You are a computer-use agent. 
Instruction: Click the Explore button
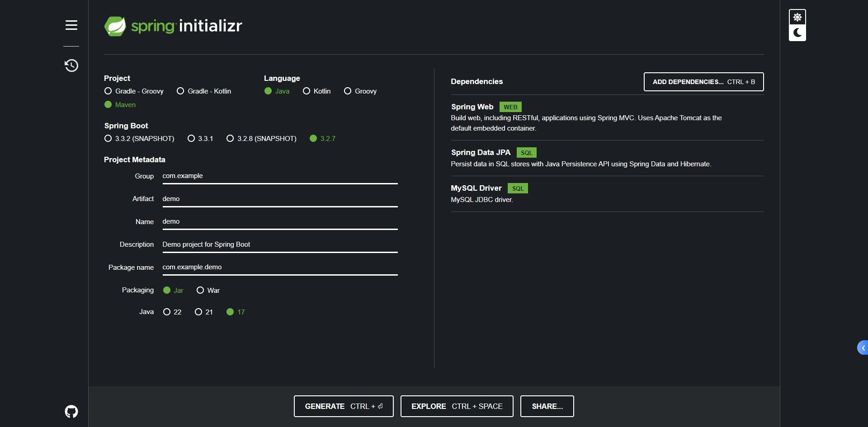(457, 406)
